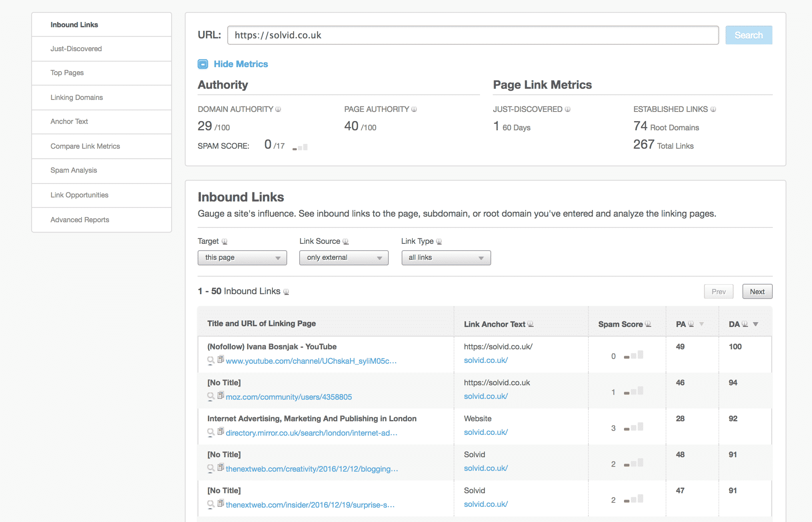Screen dimensions: 812x522
Task: Click the '29 /100' domain authority value
Action: pyautogui.click(x=214, y=126)
